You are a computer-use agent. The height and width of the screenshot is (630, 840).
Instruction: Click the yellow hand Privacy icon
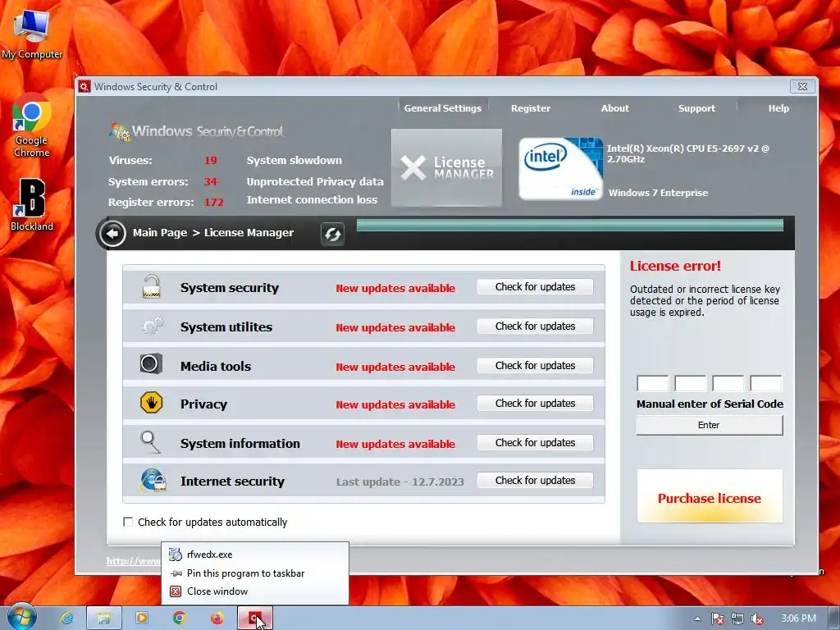(151, 402)
